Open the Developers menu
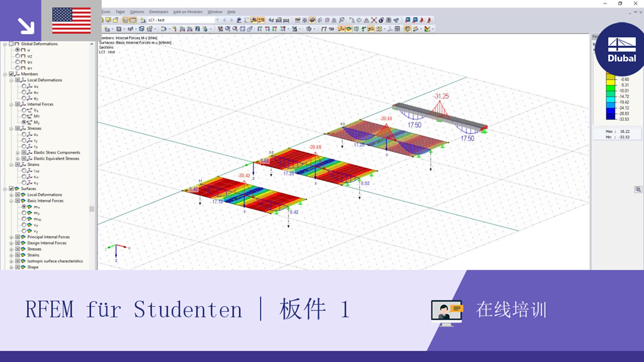Screen dimensions: 644x362 pos(158,12)
